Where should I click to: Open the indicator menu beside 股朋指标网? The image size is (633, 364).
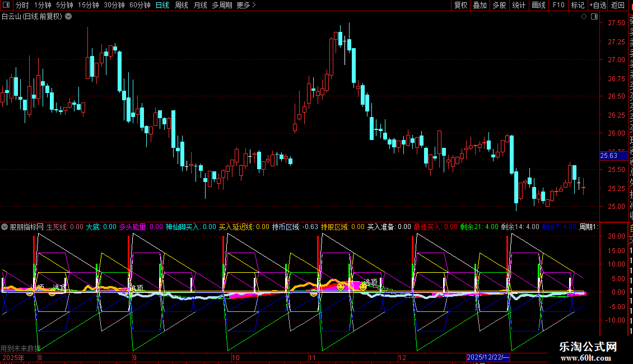tap(4, 227)
